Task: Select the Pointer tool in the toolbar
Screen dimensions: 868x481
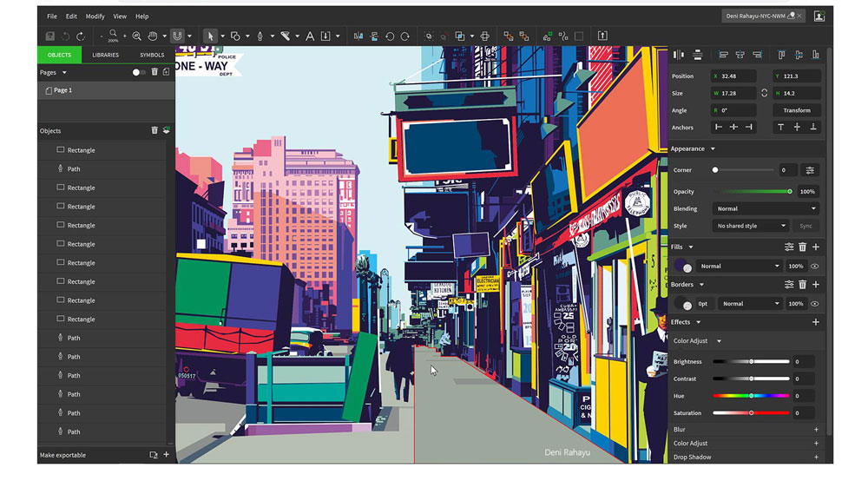Action: coord(209,36)
